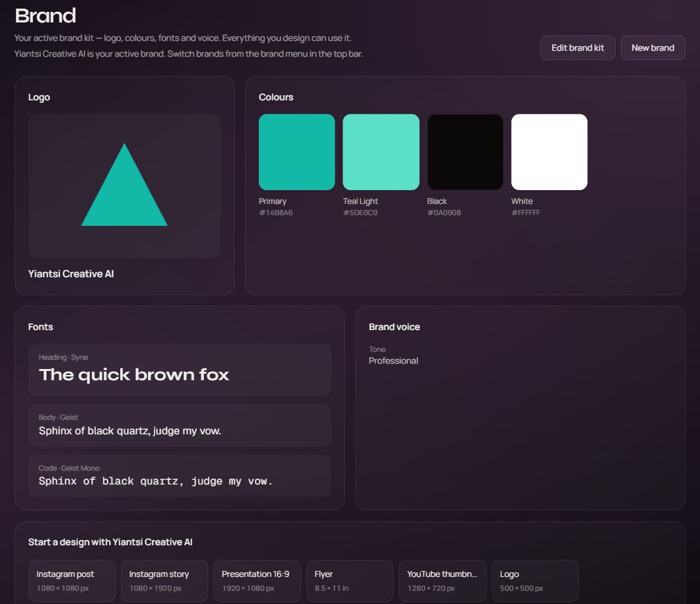Click the Brand page heading
This screenshot has width=700, height=604.
(46, 16)
